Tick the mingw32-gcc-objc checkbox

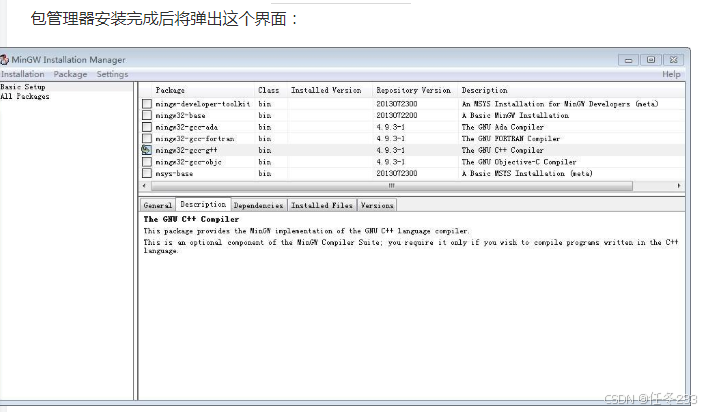pos(146,162)
